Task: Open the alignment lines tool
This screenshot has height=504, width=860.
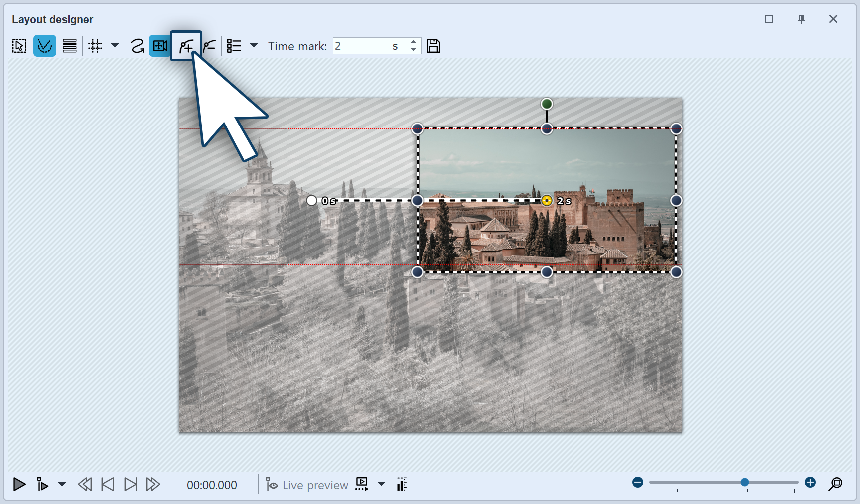Action: coord(70,45)
